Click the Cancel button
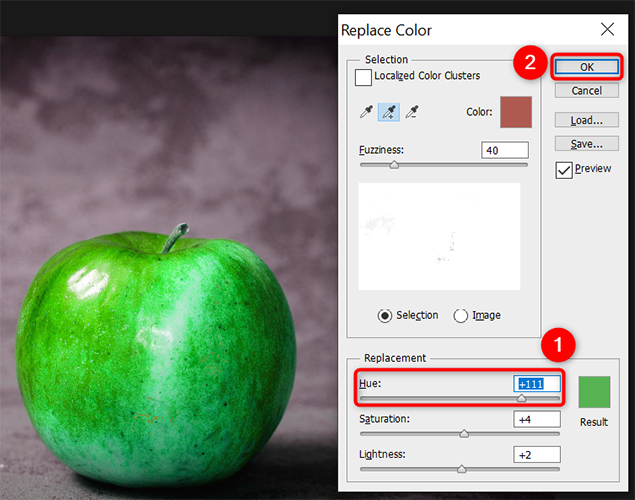This screenshot has height=500, width=635. coord(587,90)
